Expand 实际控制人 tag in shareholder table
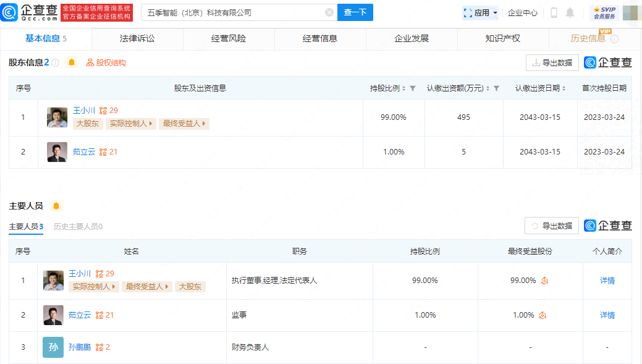The height and width of the screenshot is (364, 642). pos(131,124)
